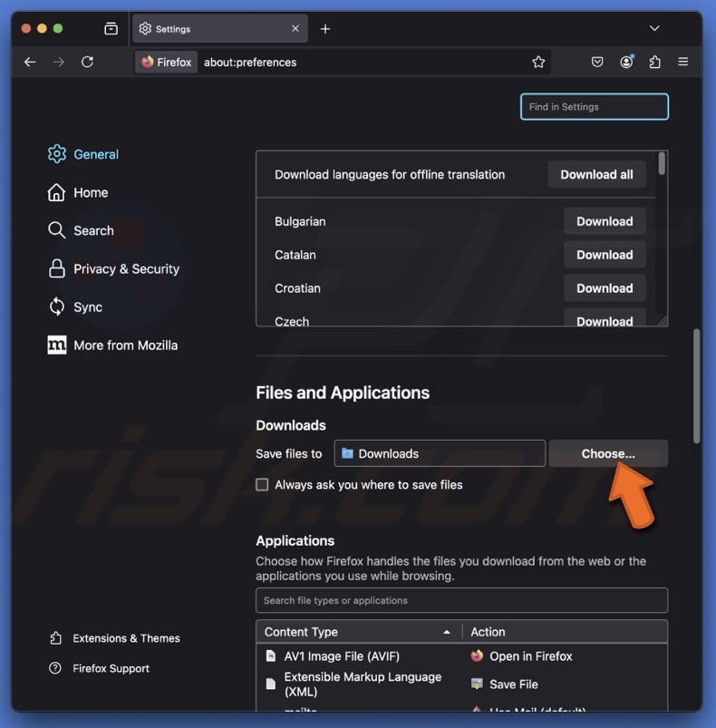Click the Search file types or applications field
The height and width of the screenshot is (728, 716).
coord(461,600)
